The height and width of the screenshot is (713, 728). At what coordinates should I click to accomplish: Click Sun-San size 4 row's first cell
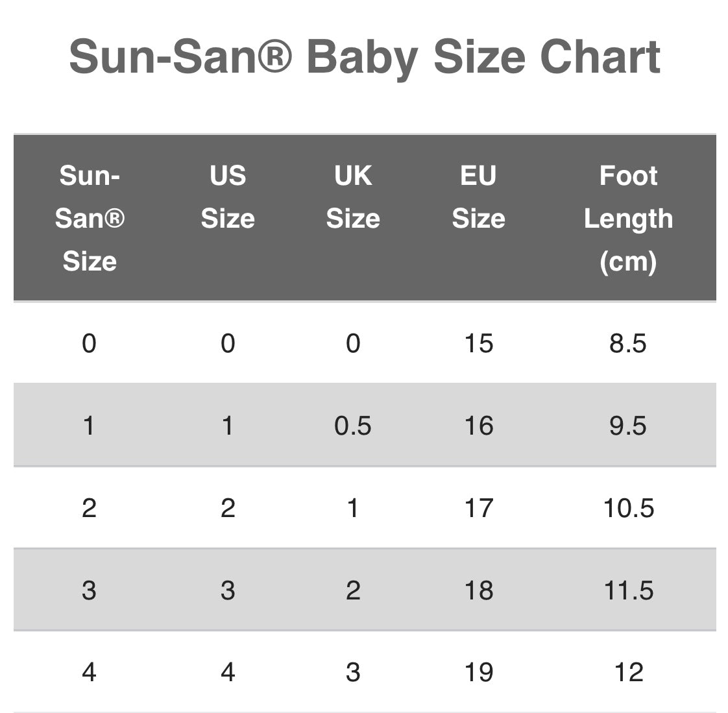(x=89, y=672)
